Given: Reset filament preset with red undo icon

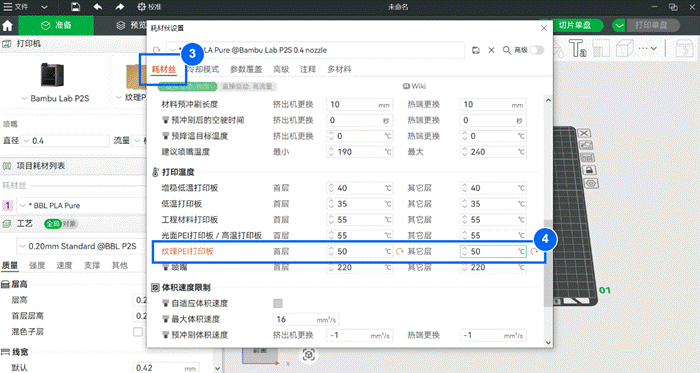Looking at the screenshot, I should [157, 50].
